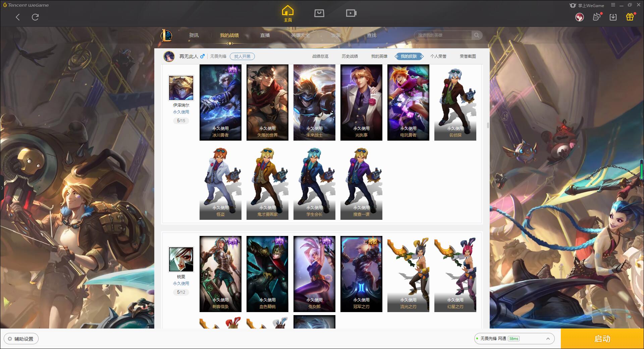This screenshot has height=349, width=644.
Task: Open 荣誉截图 sub-tab
Action: [468, 56]
